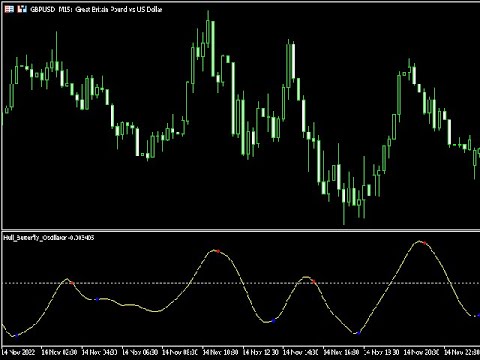This screenshot has width=480, height=360.
Task: Click the Hull_Butterfly_Oscillator indicator label
Action: click(49, 238)
